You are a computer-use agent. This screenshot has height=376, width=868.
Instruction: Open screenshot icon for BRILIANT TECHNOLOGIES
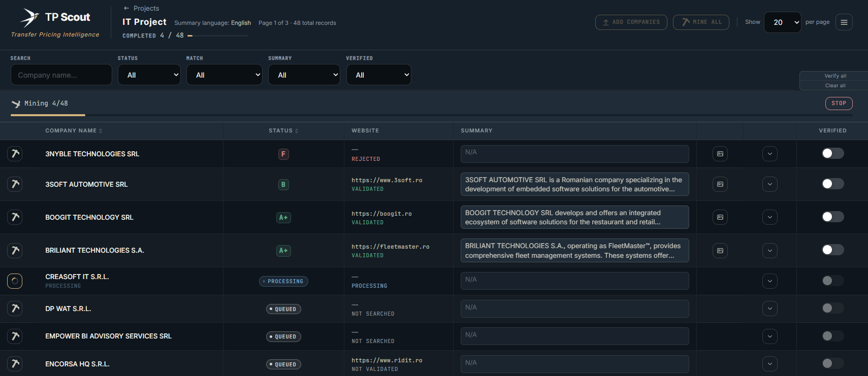pos(720,251)
